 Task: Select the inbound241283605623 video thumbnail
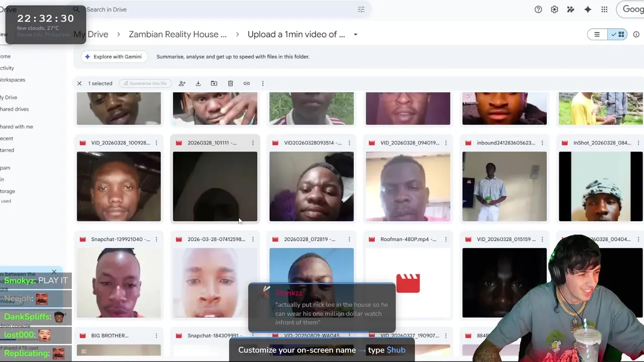[x=505, y=187]
